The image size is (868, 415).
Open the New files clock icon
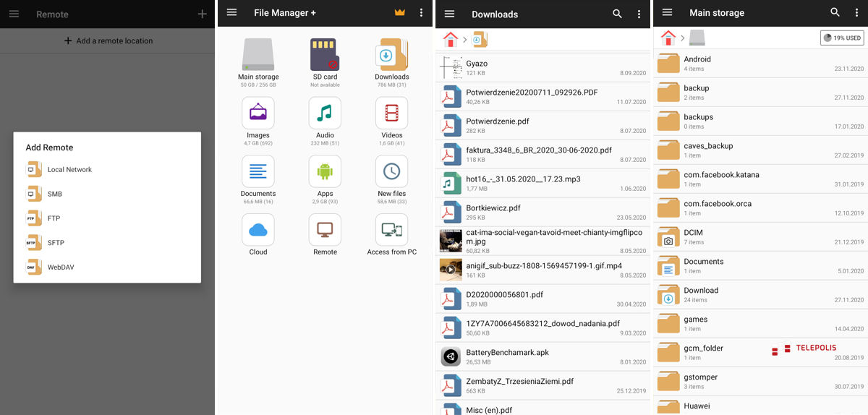[x=391, y=171]
